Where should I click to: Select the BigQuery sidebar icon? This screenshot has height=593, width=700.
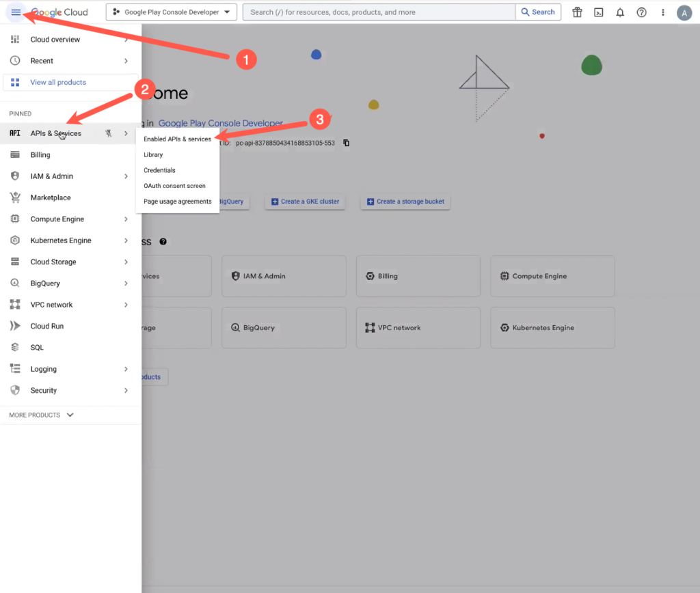point(16,283)
